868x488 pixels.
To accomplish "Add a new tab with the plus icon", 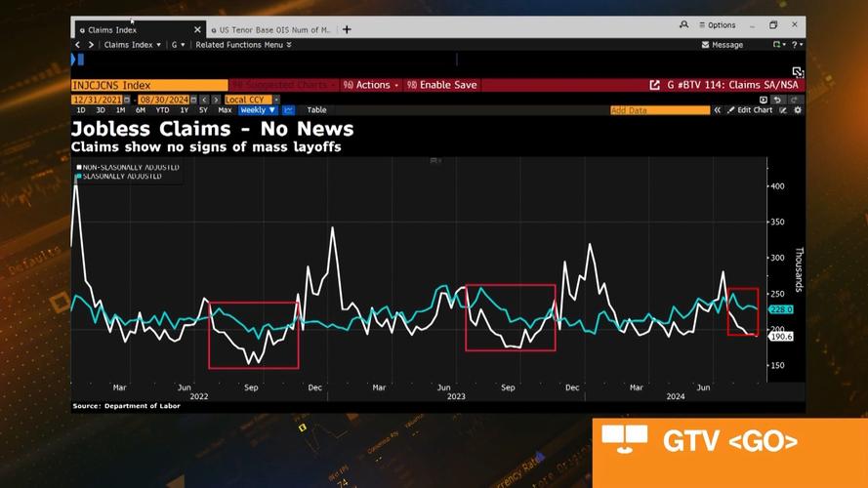I will tap(347, 30).
